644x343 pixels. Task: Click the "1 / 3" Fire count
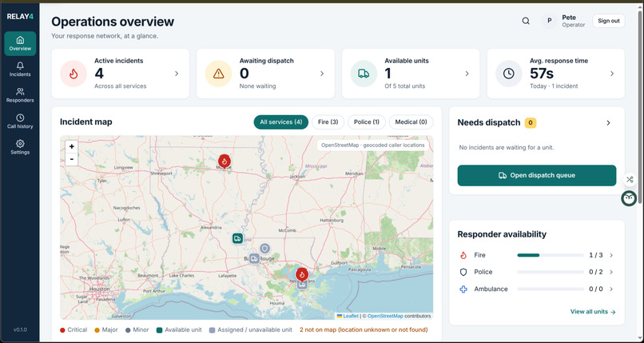pyautogui.click(x=596, y=255)
